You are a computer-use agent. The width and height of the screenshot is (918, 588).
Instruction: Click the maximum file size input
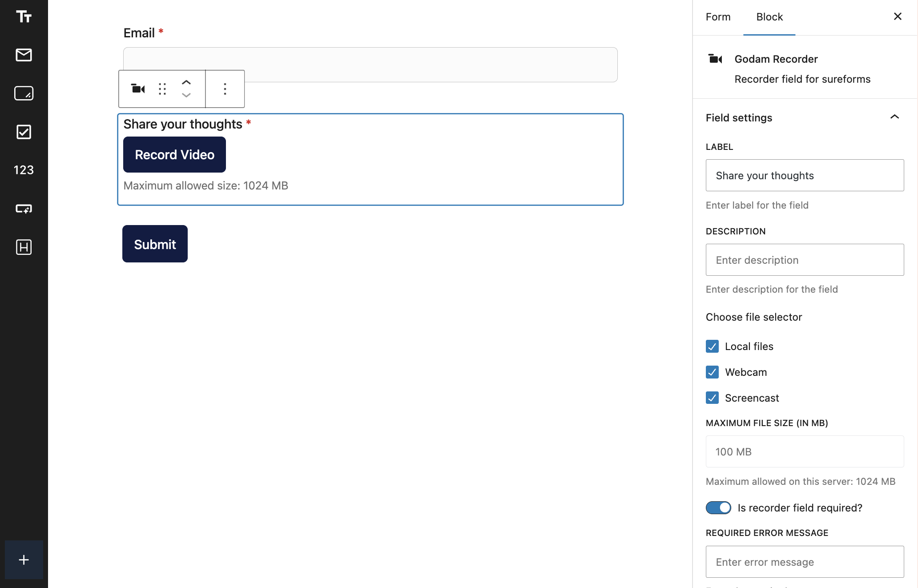tap(804, 451)
